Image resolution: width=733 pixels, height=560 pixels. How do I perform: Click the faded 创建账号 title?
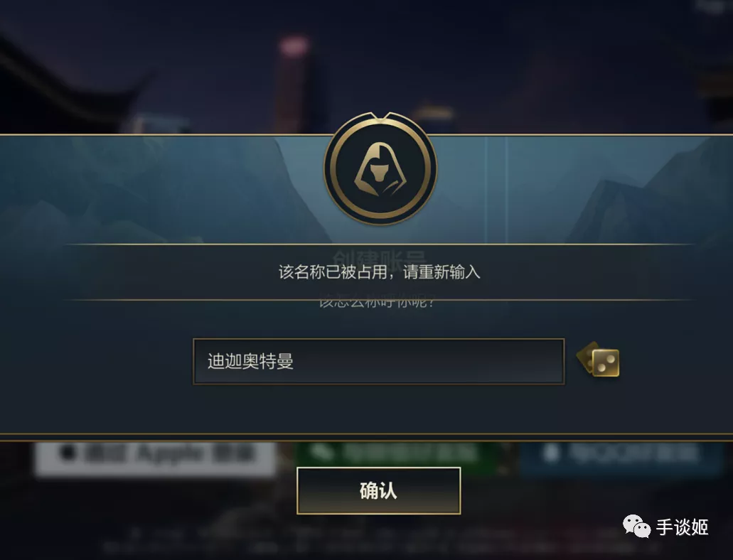(x=380, y=257)
